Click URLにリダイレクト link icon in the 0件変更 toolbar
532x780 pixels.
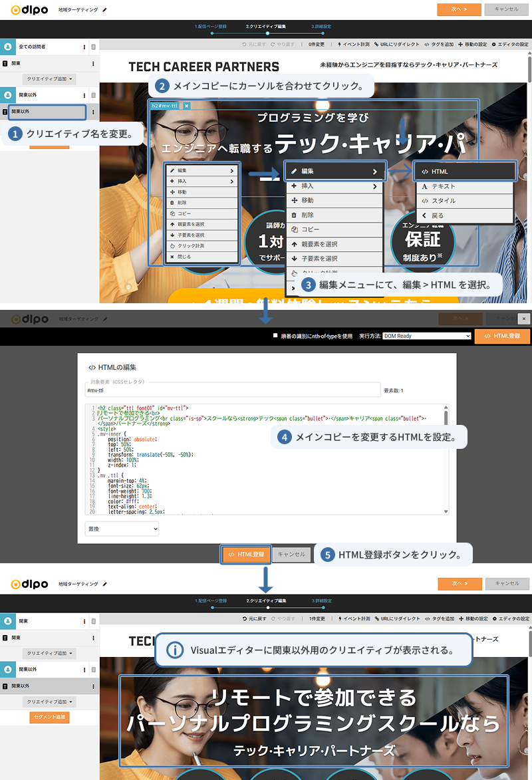tap(377, 45)
